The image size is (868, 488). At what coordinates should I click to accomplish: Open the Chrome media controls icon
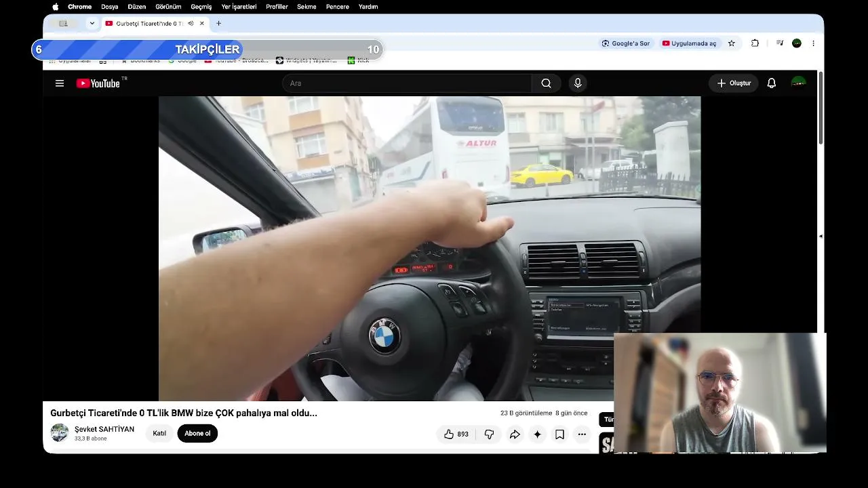pyautogui.click(x=780, y=43)
